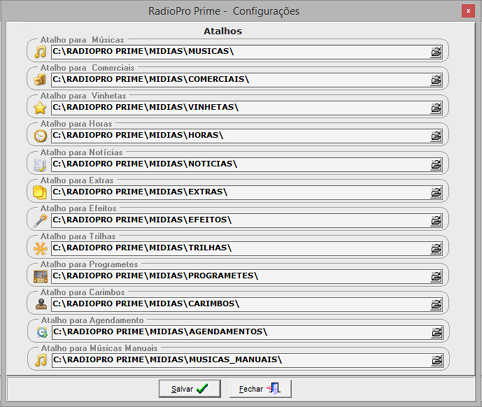482x407 pixels.
Task: Select the COMERCIAIS path input field
Action: (240, 80)
